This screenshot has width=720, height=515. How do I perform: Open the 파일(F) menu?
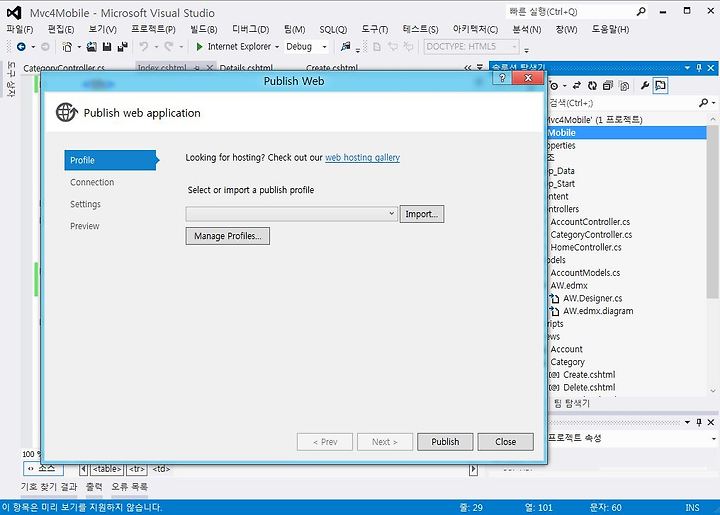[20, 29]
